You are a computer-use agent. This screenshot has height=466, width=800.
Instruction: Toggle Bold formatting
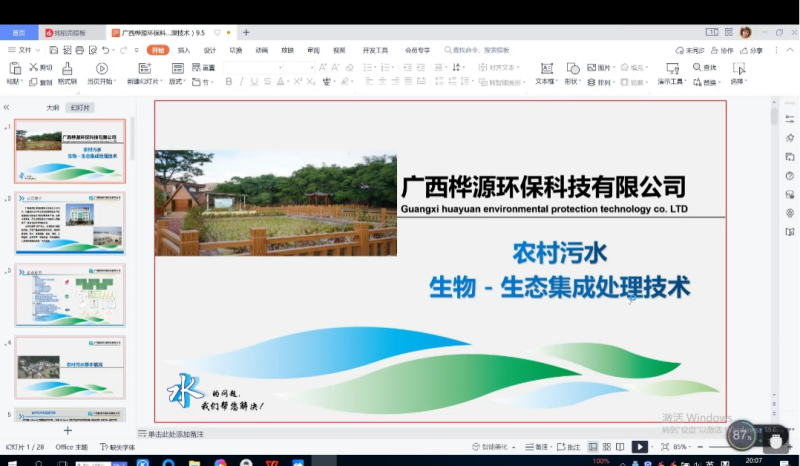point(229,82)
